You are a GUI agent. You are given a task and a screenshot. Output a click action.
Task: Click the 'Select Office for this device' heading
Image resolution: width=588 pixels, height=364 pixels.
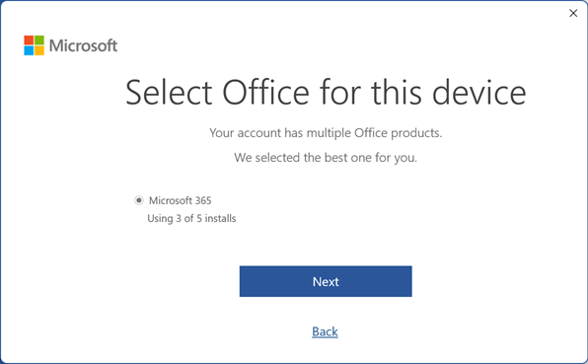point(326,92)
